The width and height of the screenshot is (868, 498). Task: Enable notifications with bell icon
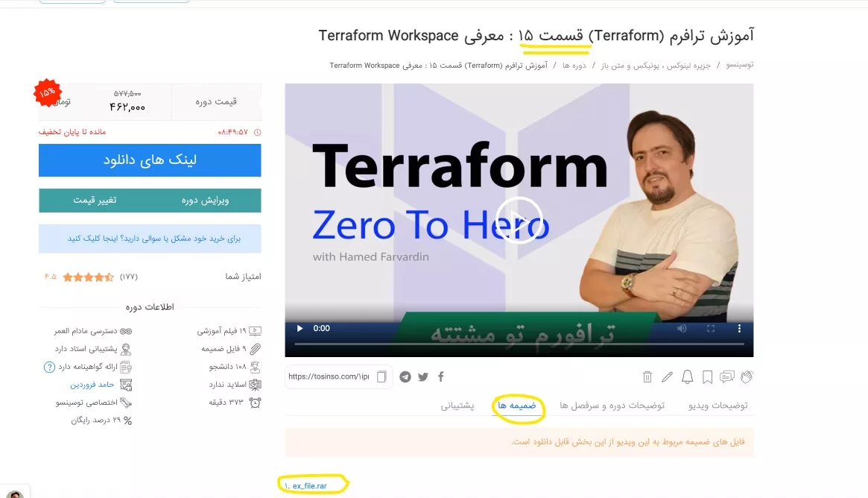click(687, 376)
